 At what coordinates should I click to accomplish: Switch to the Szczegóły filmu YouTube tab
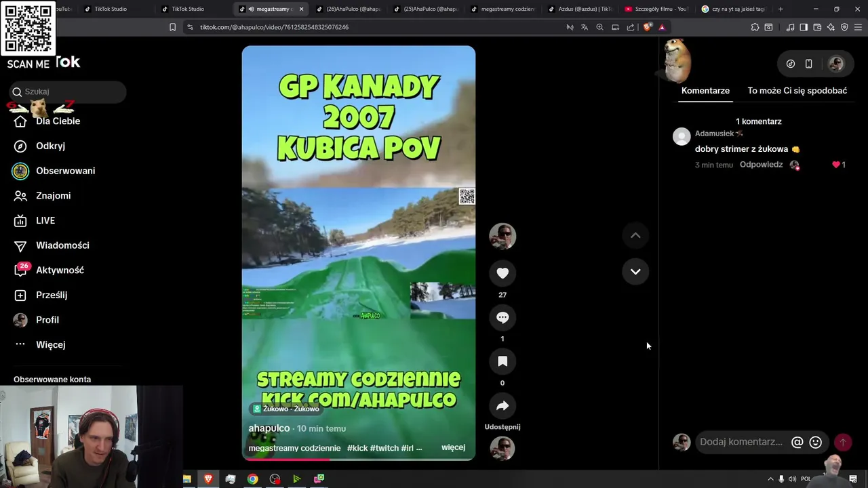[657, 9]
